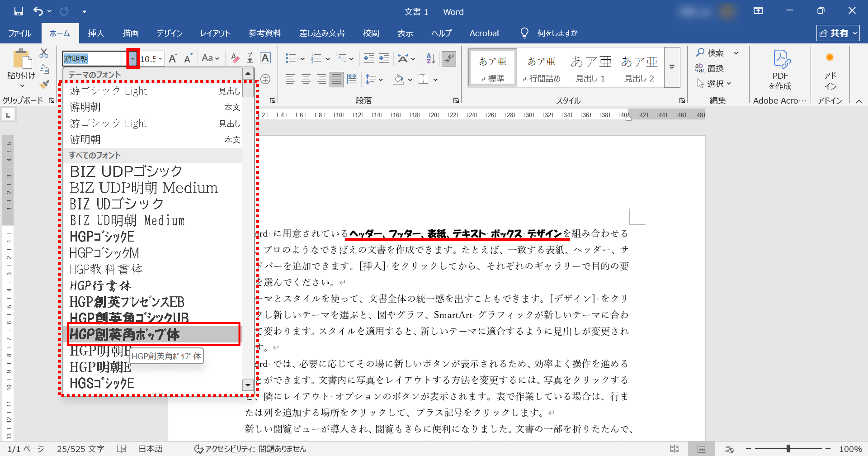Center the paragraph text

point(306,80)
